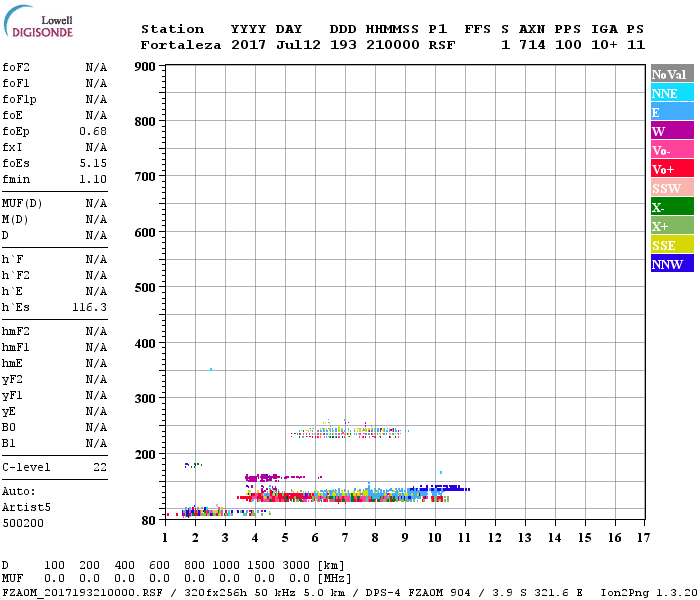
Task: Select the NNW blue legend swatch
Action: pos(672,264)
